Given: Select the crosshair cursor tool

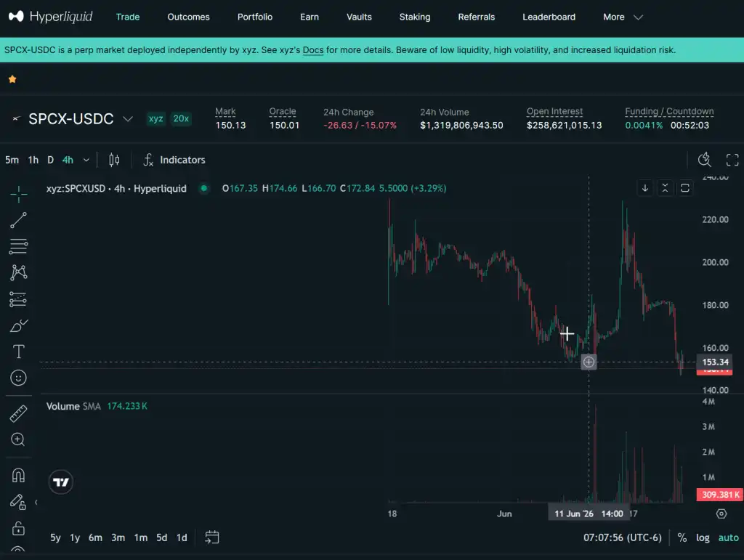Looking at the screenshot, I should [18, 193].
